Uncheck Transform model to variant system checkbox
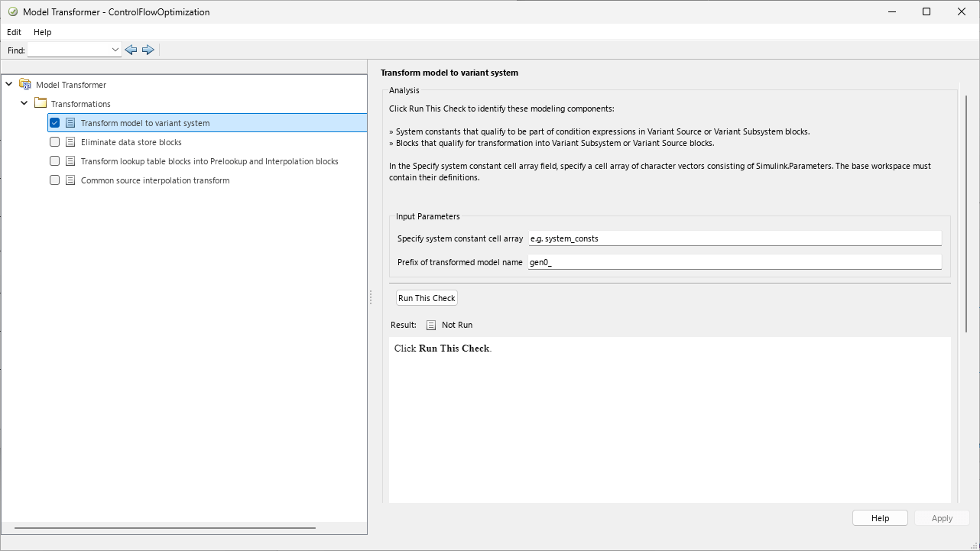Viewport: 980px width, 551px height. coord(54,123)
